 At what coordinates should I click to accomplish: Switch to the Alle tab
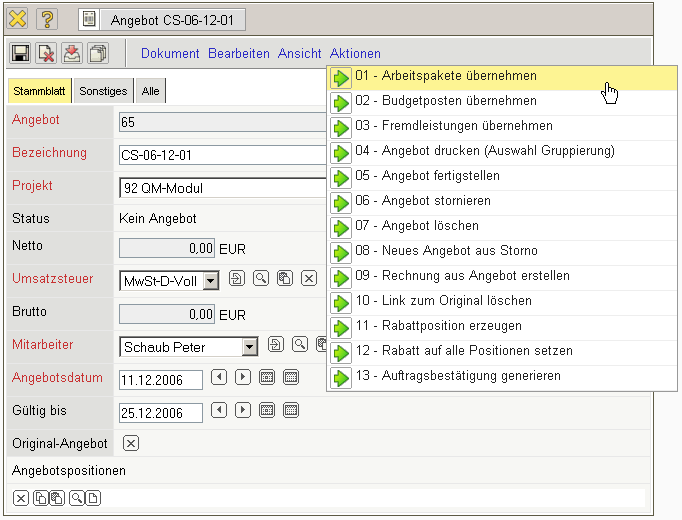tap(150, 91)
